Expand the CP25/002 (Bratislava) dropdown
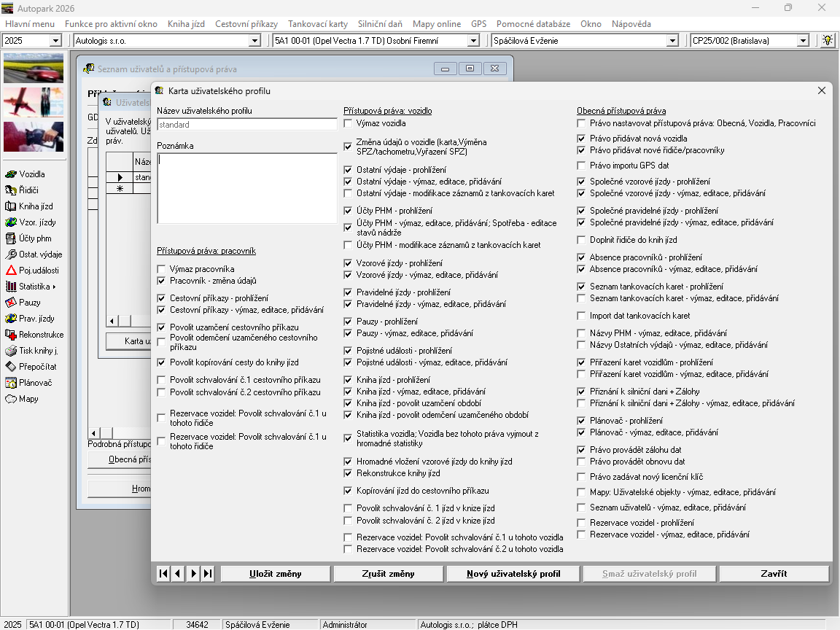 802,41
